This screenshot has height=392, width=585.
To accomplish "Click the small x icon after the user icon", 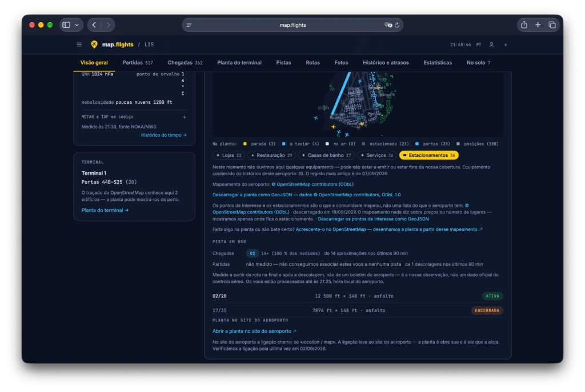I will point(506,45).
